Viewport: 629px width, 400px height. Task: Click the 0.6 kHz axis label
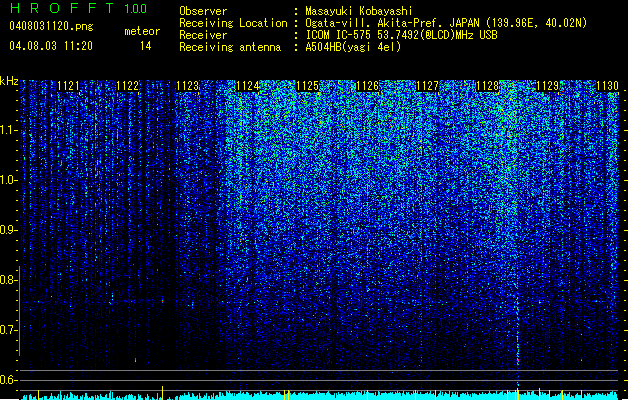coord(8,380)
